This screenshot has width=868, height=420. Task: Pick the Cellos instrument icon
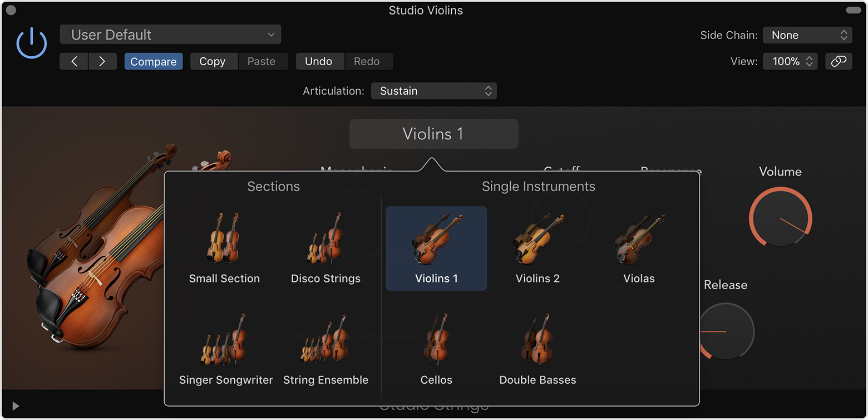(436, 340)
